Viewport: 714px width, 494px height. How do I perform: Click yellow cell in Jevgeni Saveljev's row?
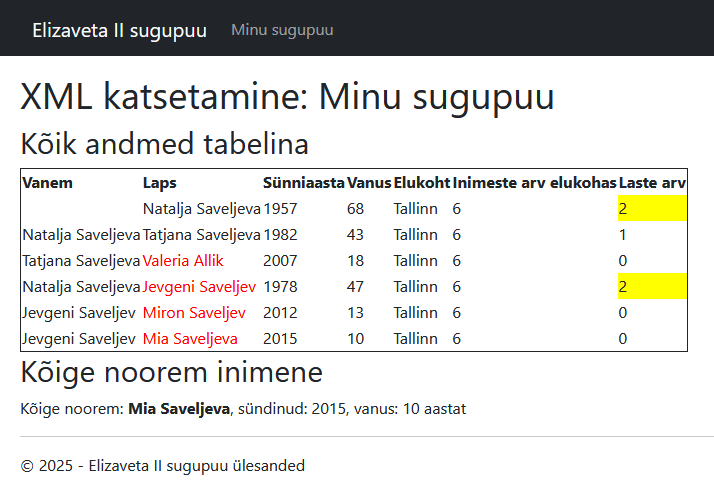(x=652, y=287)
